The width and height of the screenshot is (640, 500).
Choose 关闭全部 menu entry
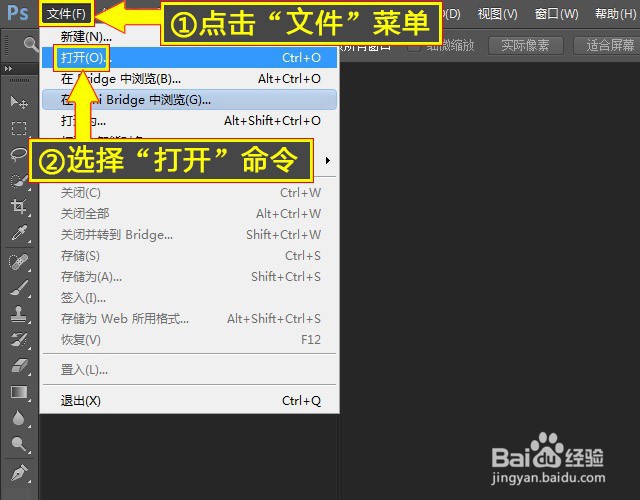[189, 213]
